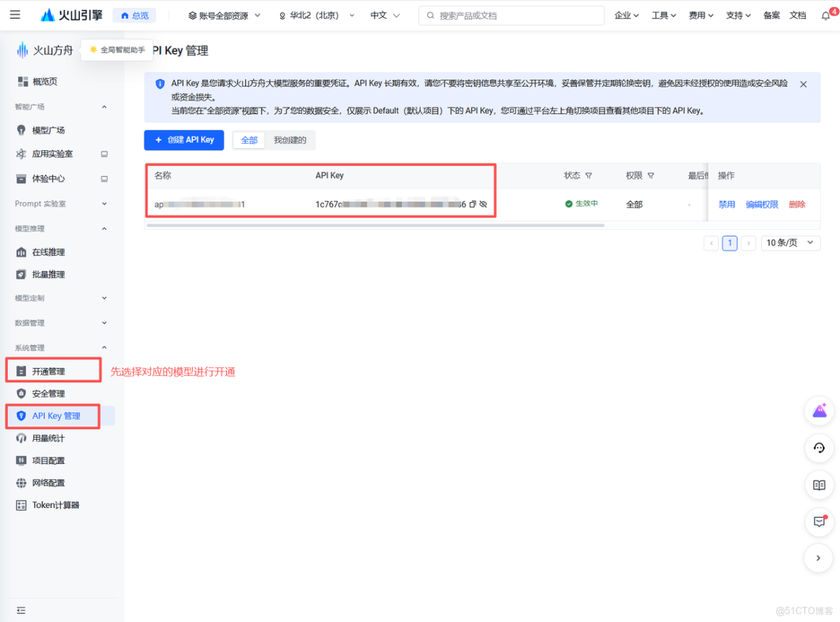Create a new key with 创建 API Key
840x622 pixels.
pyautogui.click(x=184, y=140)
